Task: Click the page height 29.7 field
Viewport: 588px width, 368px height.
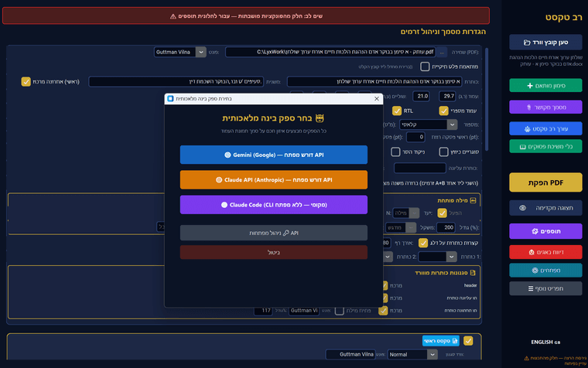Action: coord(449,96)
